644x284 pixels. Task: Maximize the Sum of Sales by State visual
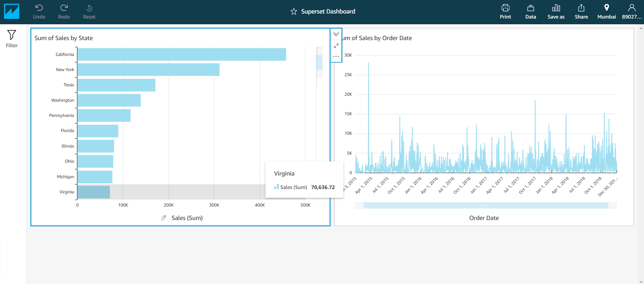click(336, 46)
